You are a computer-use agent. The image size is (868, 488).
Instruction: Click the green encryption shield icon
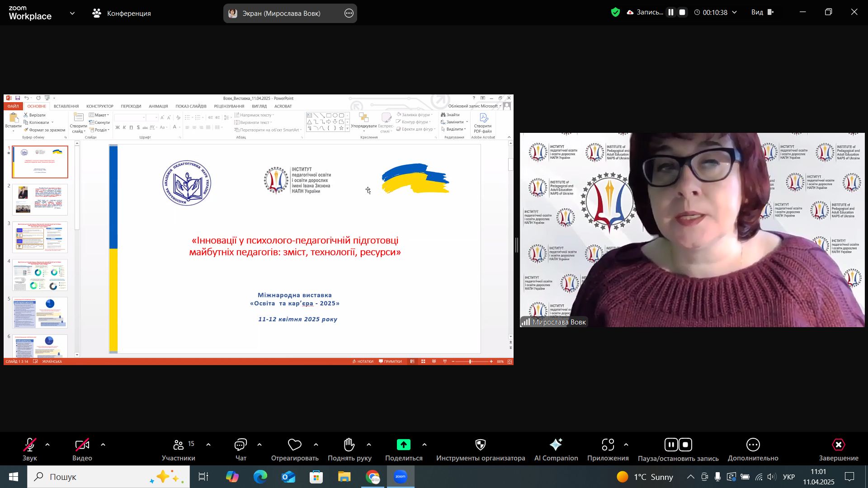click(x=615, y=13)
